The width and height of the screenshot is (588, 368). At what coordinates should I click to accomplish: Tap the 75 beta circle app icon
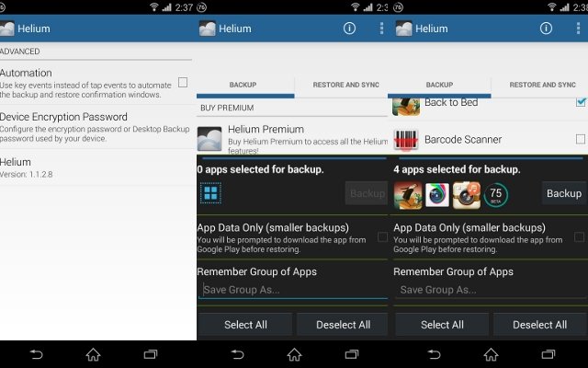495,195
